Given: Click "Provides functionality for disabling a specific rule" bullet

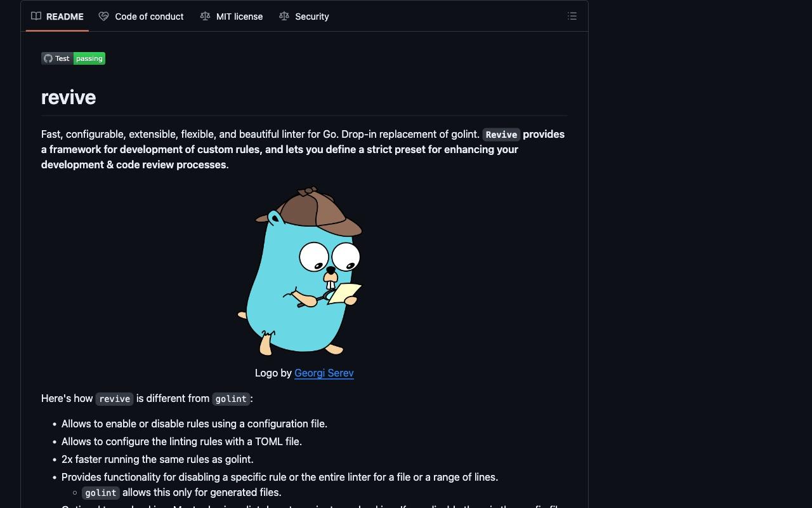Looking at the screenshot, I should tap(280, 477).
